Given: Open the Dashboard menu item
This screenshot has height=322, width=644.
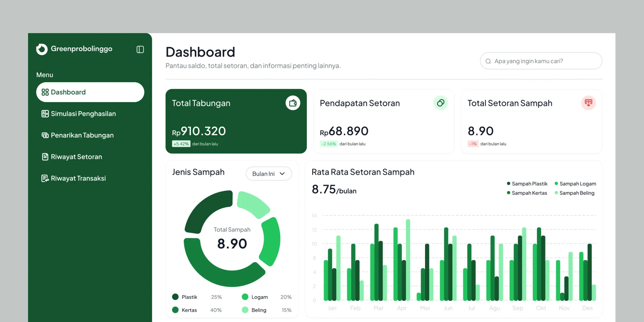Looking at the screenshot, I should click(x=90, y=92).
